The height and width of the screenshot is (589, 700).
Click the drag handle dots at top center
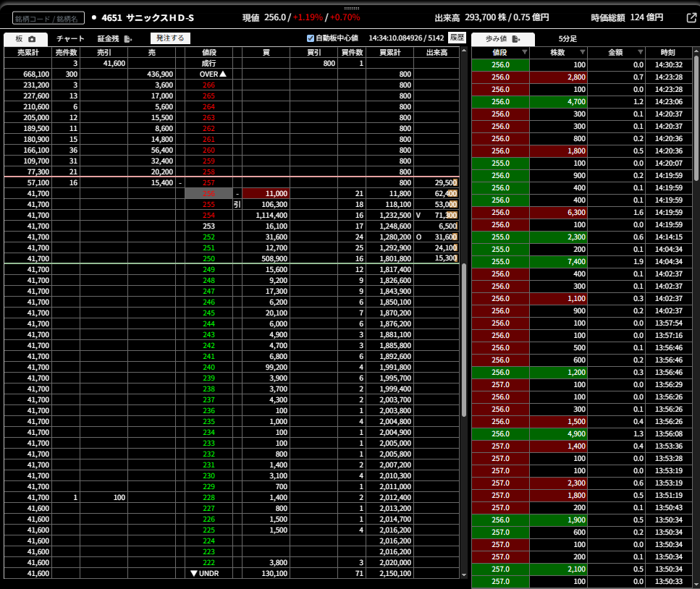351,8
